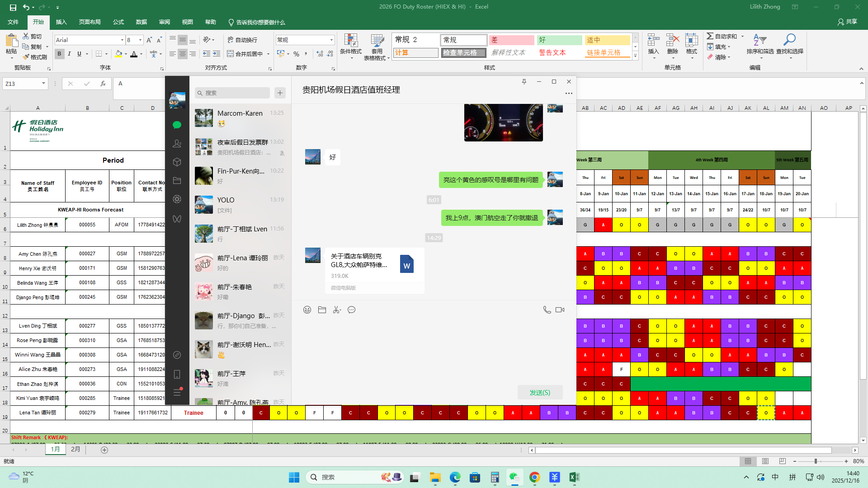Viewport: 868px width, 488px height.
Task: Click the WeChat video call icon
Action: pyautogui.click(x=560, y=310)
